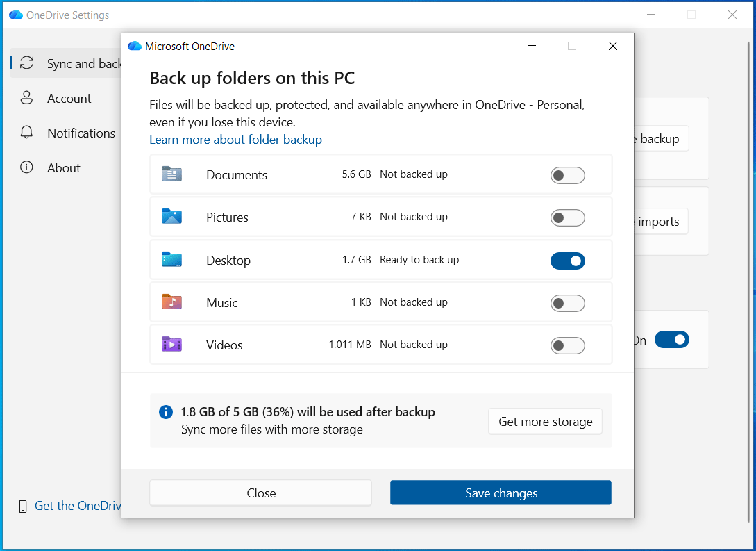Click the phone icon near Get the OneDrive
Screen dimensions: 756x551
[23, 506]
